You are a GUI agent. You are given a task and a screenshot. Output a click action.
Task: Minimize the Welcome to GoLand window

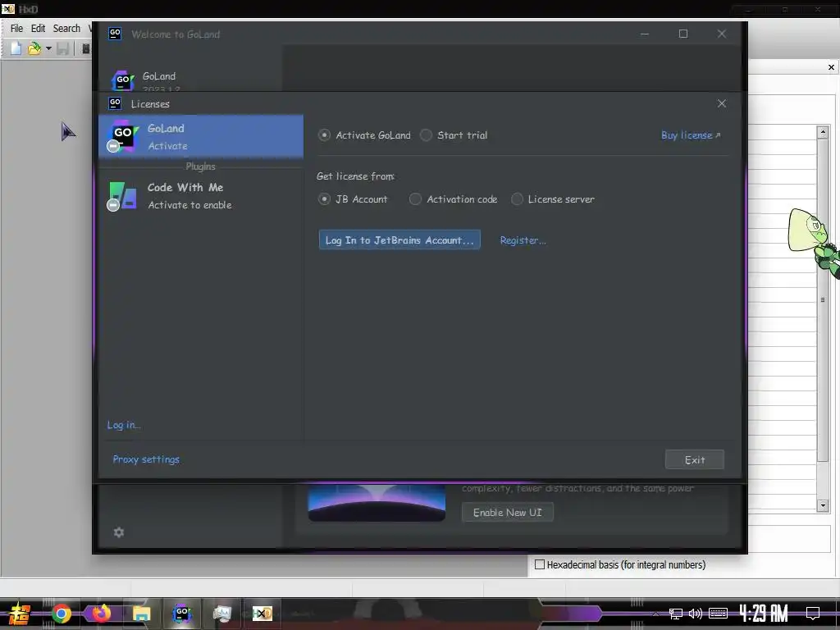645,34
